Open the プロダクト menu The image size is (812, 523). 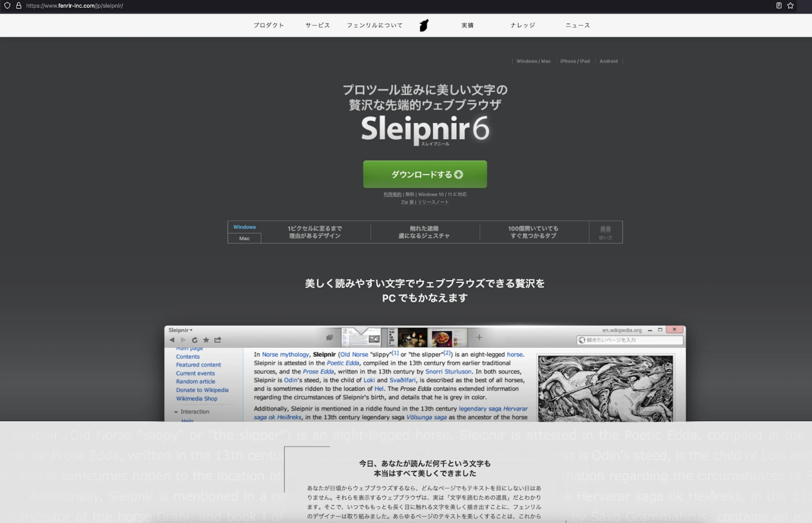click(269, 25)
